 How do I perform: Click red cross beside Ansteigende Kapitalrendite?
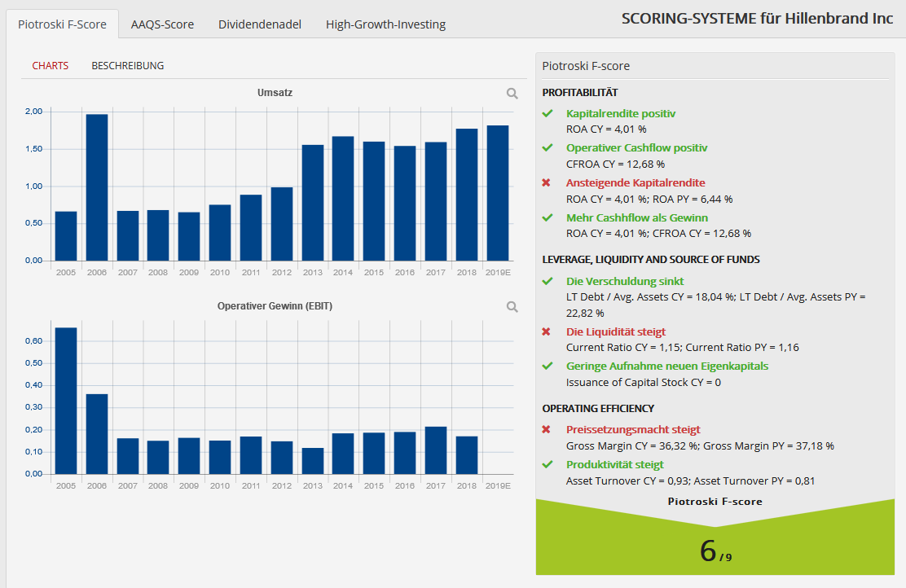click(x=547, y=183)
